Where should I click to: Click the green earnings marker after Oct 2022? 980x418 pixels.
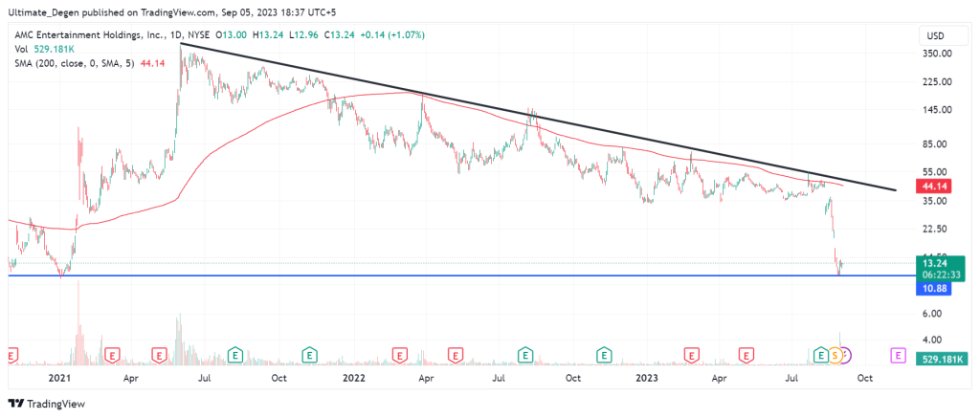(604, 356)
